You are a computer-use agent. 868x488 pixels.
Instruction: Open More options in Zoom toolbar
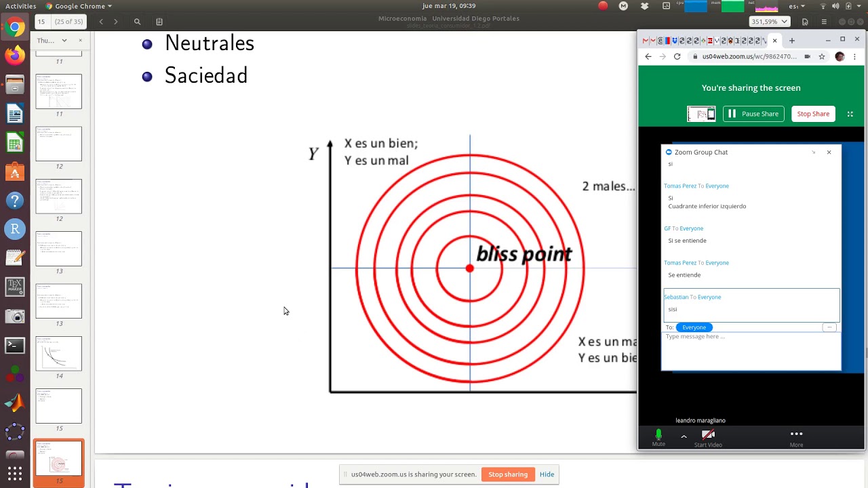click(796, 438)
